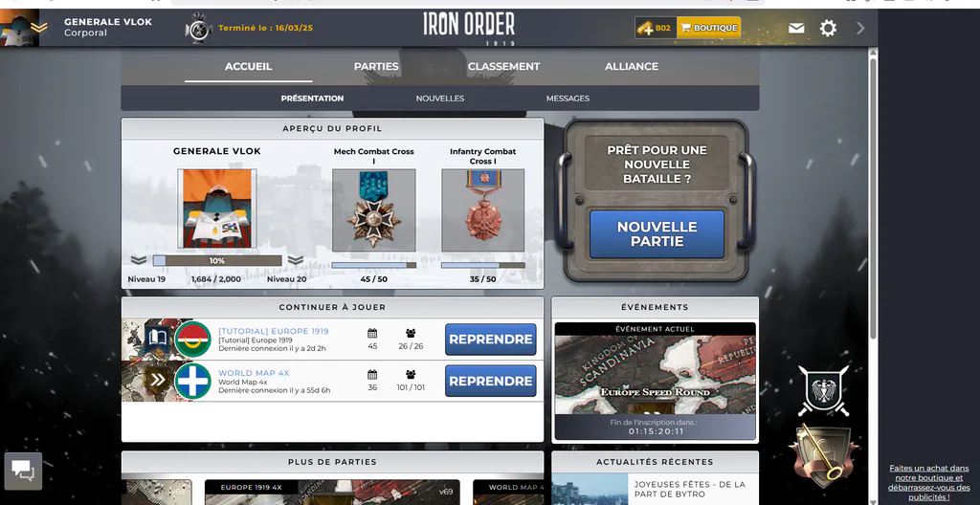Click the rank chevron left of Niveau 19 bar

click(x=139, y=260)
